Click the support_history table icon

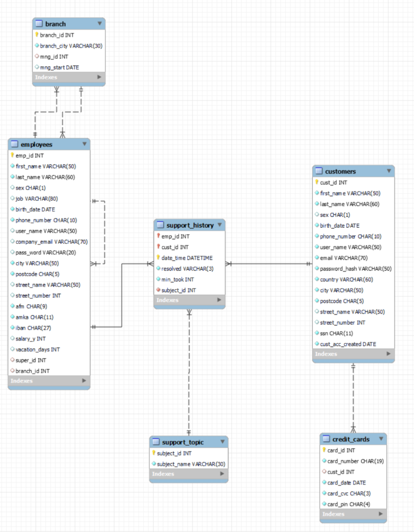pos(161,224)
